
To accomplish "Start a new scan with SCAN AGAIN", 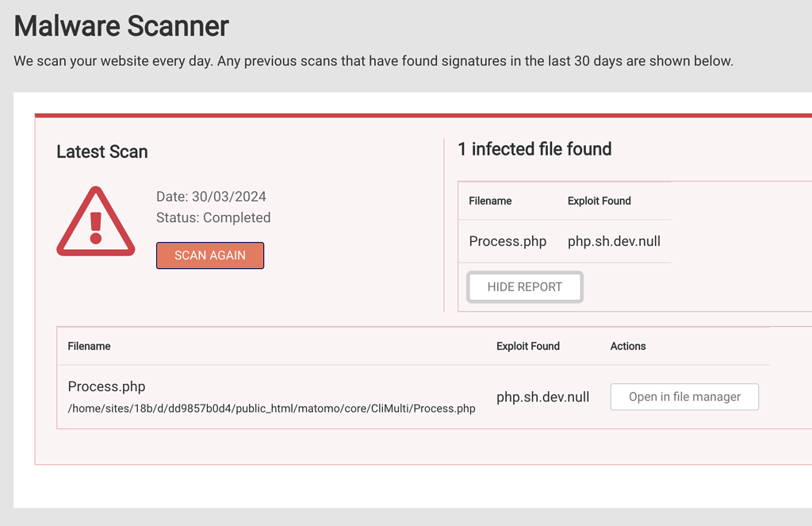I will coord(209,255).
